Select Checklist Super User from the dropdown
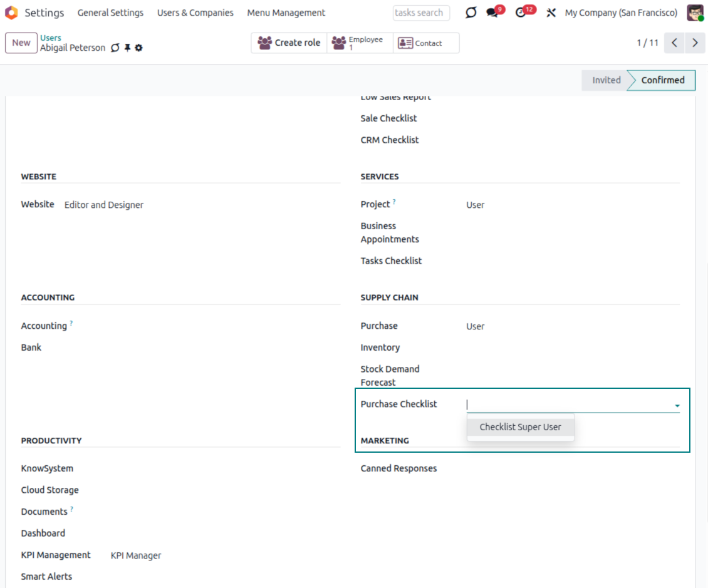Screen dimensions: 708x588 (520, 427)
